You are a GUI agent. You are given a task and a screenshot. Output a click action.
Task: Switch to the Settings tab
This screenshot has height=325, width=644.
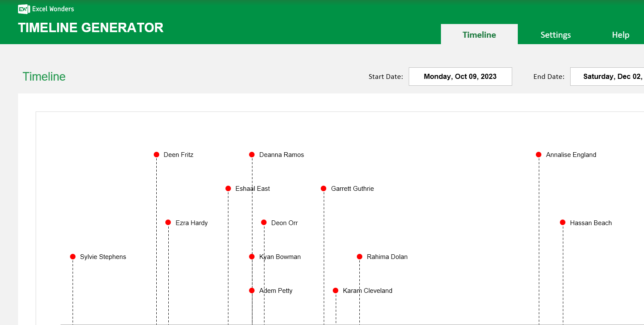(x=555, y=34)
